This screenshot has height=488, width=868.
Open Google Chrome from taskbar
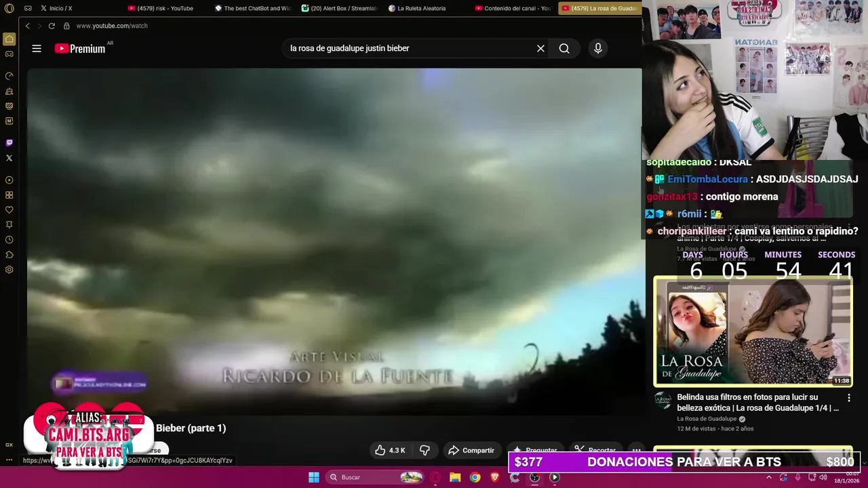[475, 477]
